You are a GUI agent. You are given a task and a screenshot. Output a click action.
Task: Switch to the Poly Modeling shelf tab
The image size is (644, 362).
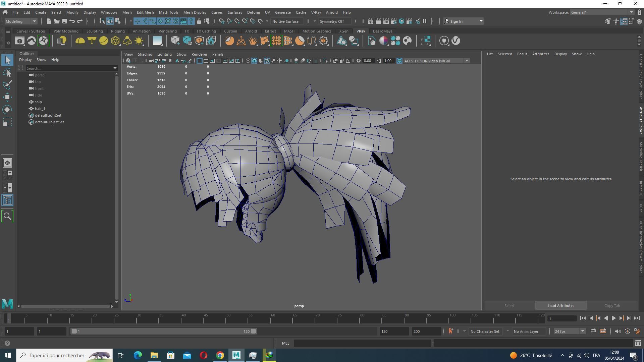click(x=66, y=31)
